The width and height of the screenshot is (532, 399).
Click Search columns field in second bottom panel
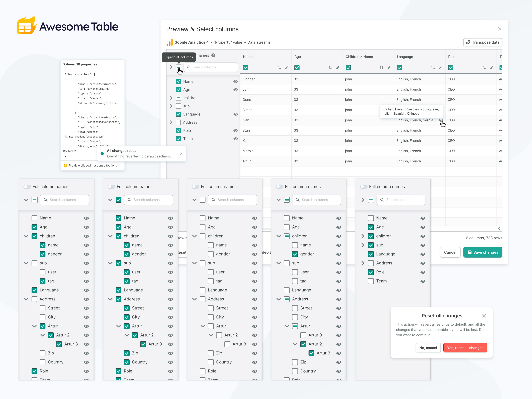pyautogui.click(x=148, y=200)
